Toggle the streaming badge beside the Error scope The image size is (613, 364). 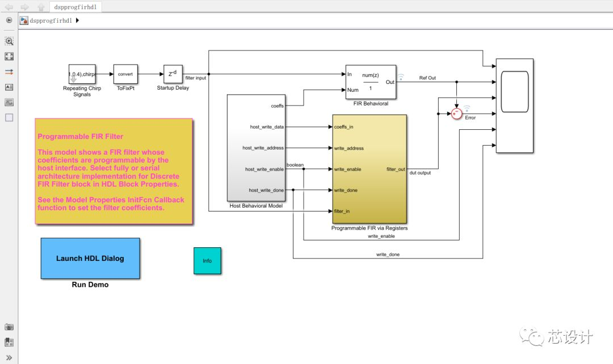click(466, 107)
